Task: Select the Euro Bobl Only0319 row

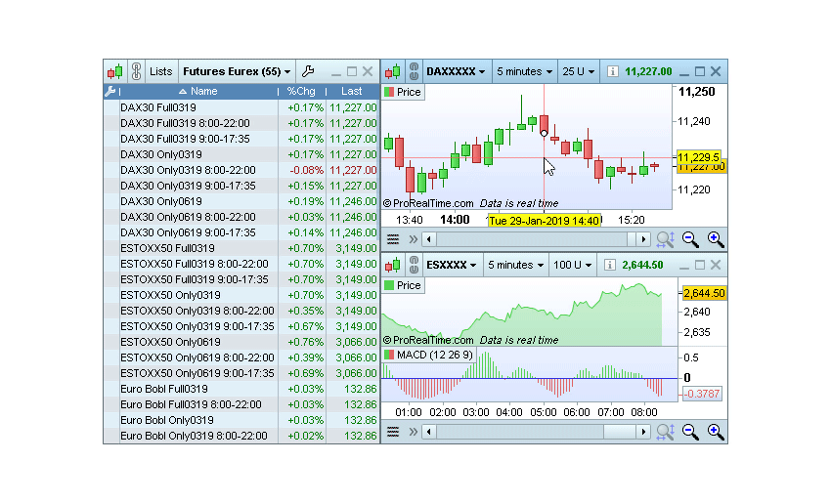Action: pos(241,420)
